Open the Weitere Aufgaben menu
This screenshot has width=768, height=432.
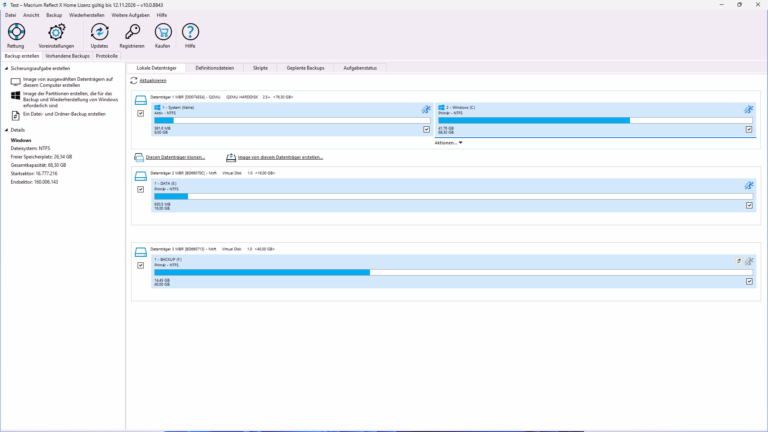point(130,15)
